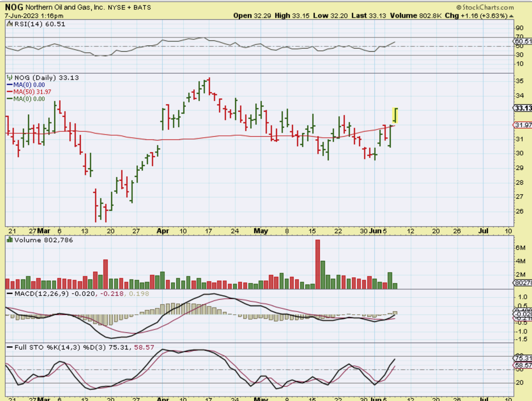Click the red MA(50) legend dash
The image size is (532, 401).
tap(10, 92)
